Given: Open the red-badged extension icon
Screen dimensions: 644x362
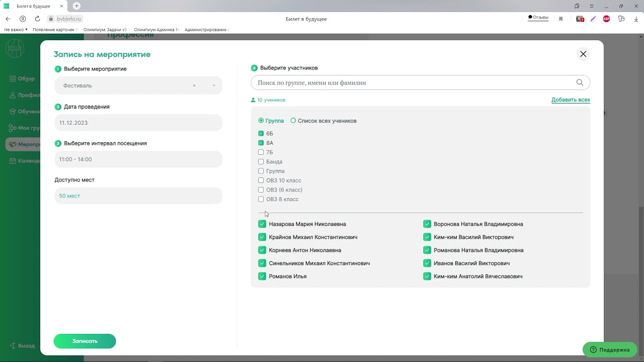Looking at the screenshot, I should (x=580, y=19).
